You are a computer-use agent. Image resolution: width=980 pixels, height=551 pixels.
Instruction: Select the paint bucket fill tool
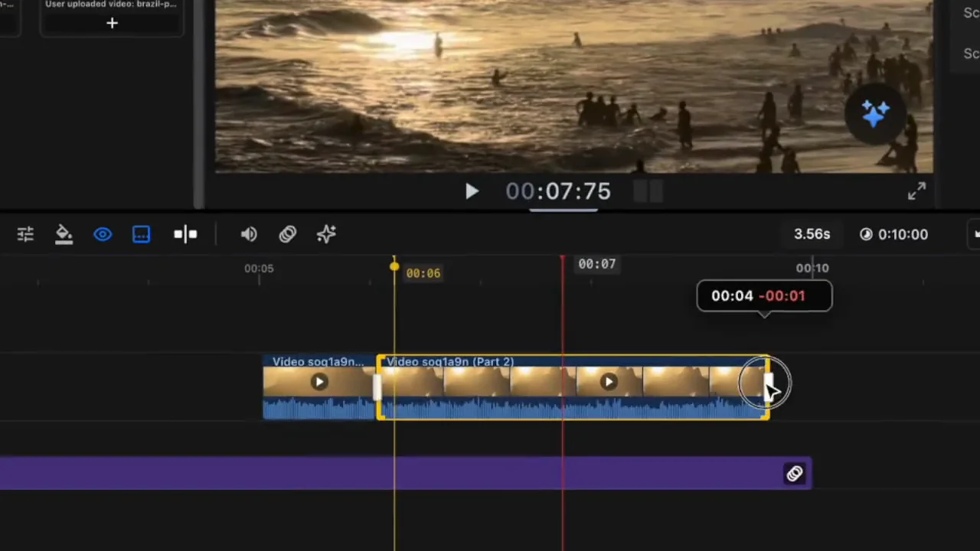coord(64,234)
